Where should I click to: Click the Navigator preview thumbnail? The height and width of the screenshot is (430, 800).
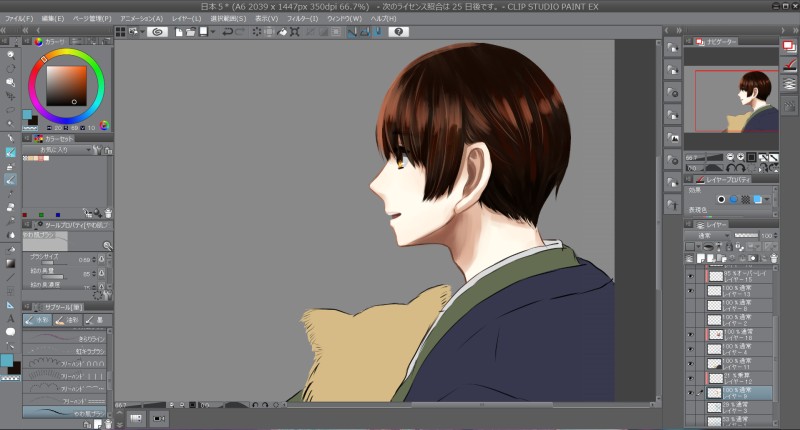click(731, 99)
